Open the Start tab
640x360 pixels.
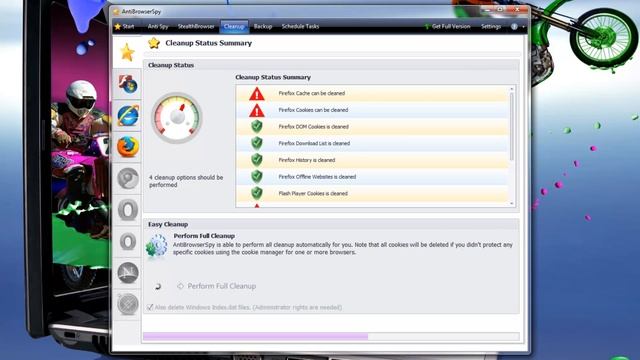click(124, 27)
